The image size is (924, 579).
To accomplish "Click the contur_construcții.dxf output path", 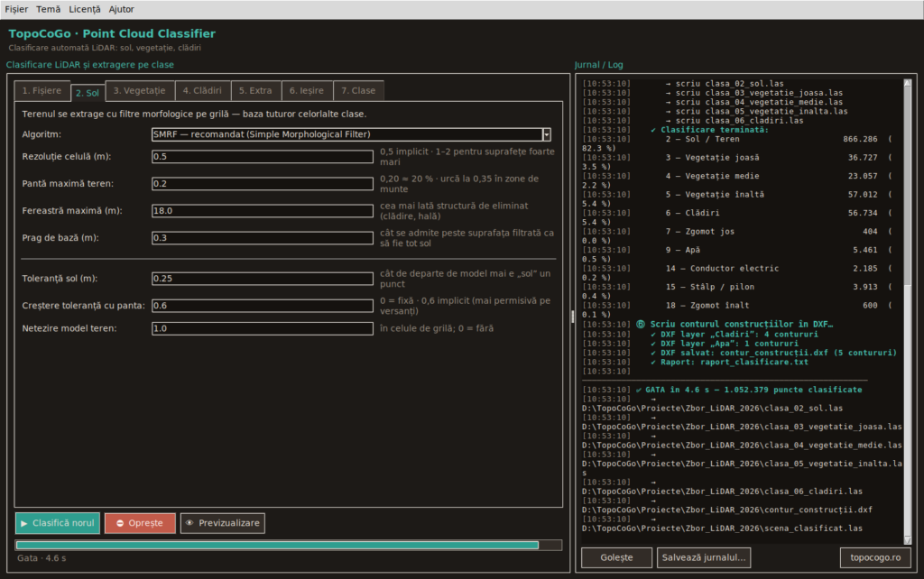I will coord(727,510).
